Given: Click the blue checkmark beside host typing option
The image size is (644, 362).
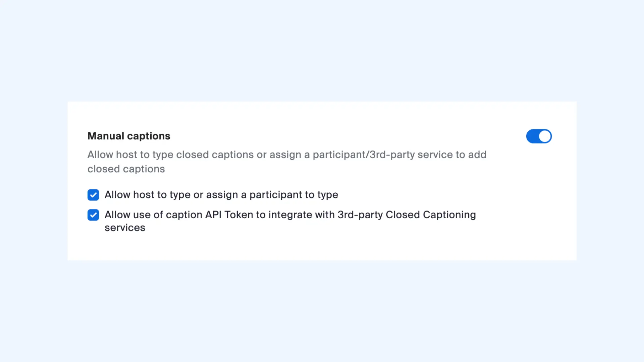Looking at the screenshot, I should coord(93,195).
